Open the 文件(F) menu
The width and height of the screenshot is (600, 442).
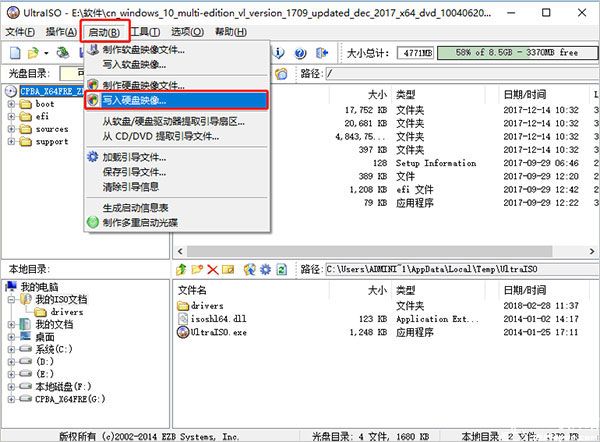point(20,32)
